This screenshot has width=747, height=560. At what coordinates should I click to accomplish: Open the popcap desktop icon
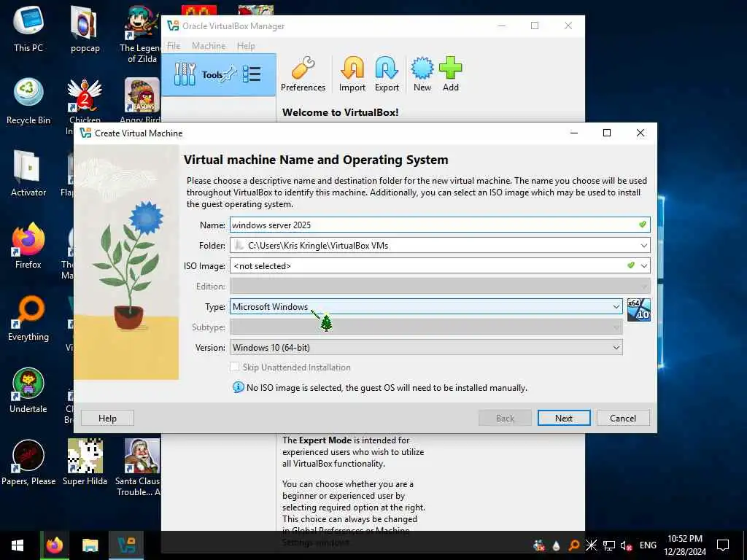point(85,28)
